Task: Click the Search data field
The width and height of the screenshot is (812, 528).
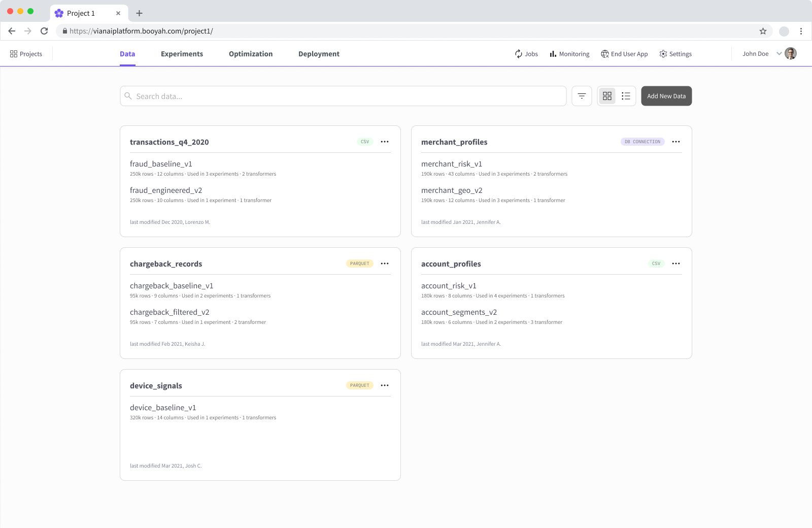Action: pos(343,96)
